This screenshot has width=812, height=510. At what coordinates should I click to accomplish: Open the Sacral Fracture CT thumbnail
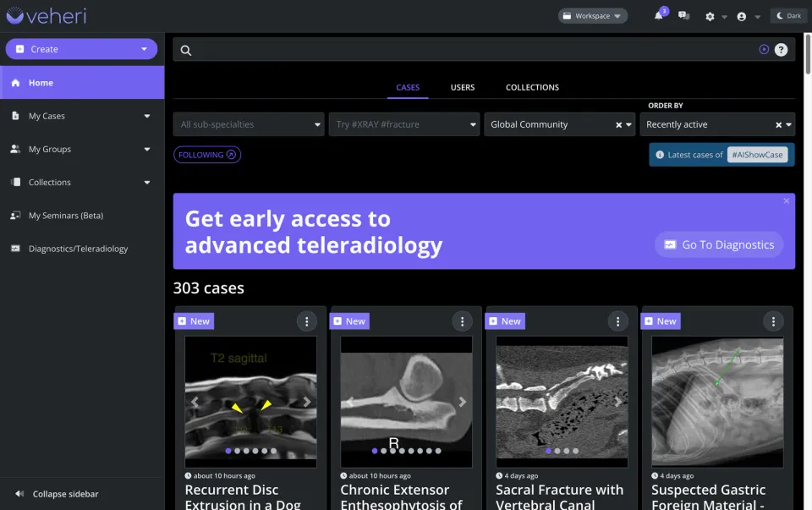click(x=562, y=402)
